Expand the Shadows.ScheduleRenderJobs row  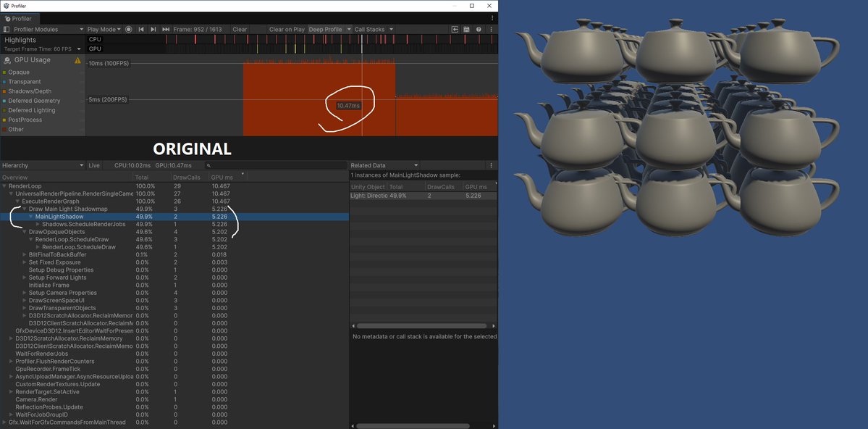tap(38, 225)
